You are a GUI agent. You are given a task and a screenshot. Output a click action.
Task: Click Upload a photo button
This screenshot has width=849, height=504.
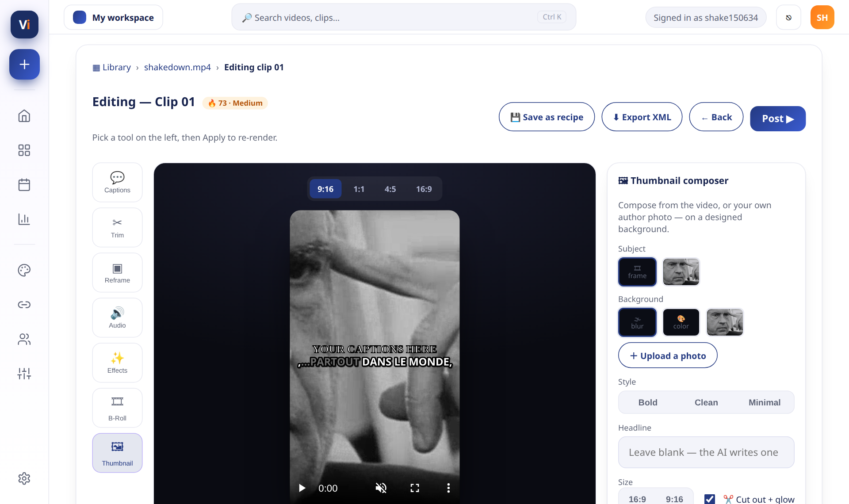[x=668, y=355]
